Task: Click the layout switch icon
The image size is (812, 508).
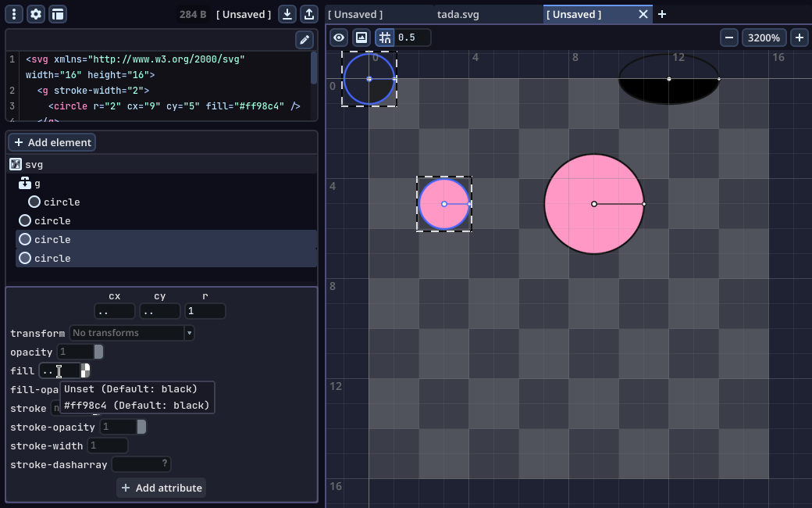Action: [58, 14]
